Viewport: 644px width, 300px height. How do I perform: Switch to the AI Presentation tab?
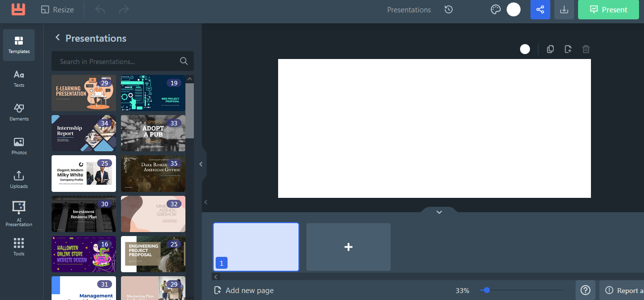coord(19,213)
